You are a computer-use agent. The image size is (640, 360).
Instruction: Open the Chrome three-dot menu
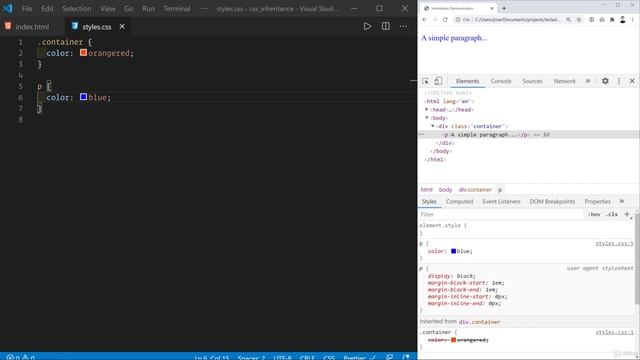[633, 20]
